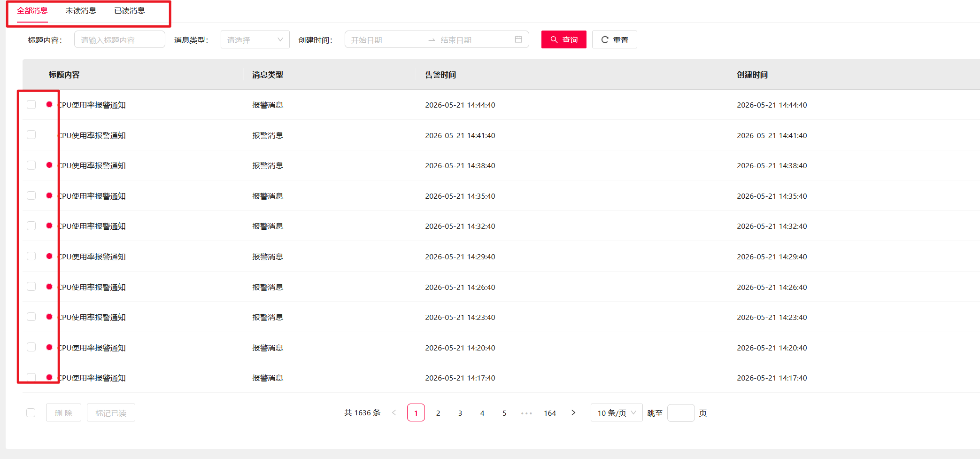Viewport: 980px width, 459px height.
Task: Go to page 4
Action: [x=482, y=412]
